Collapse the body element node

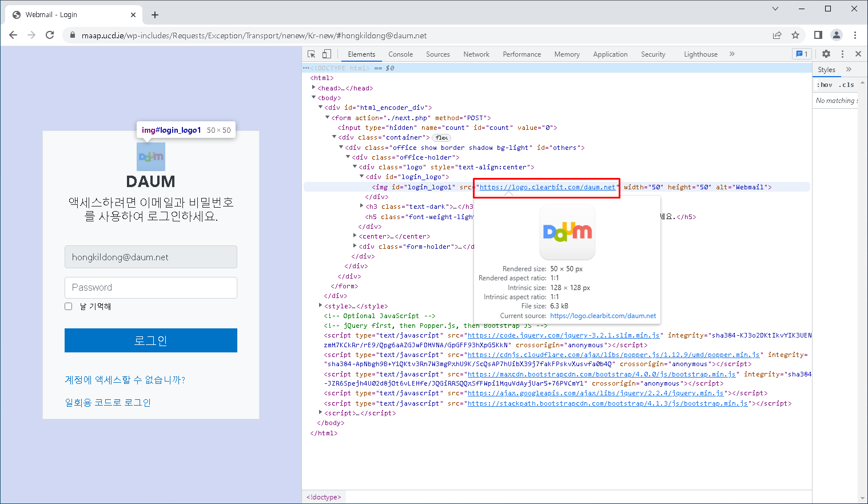click(313, 97)
